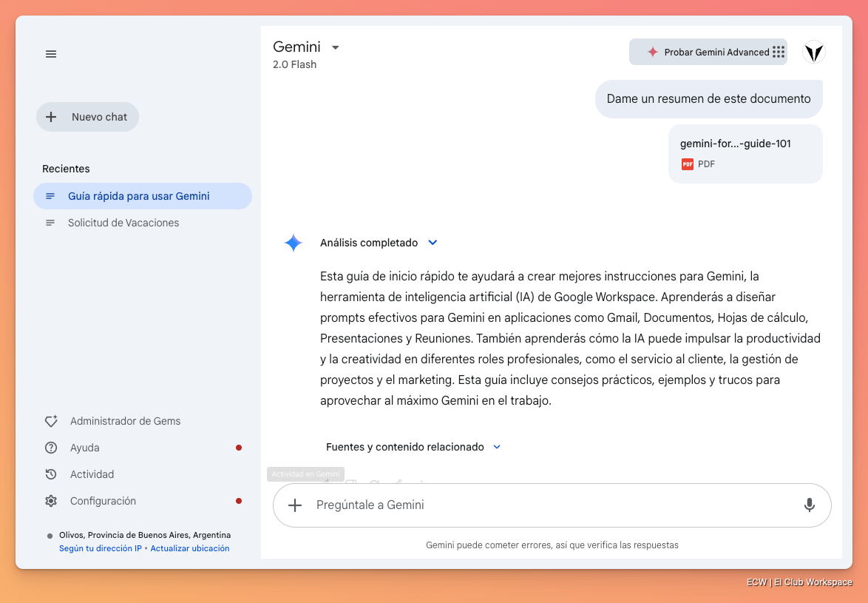Image resolution: width=868 pixels, height=603 pixels.
Task: Start a Nuevo chat
Action: coord(87,117)
